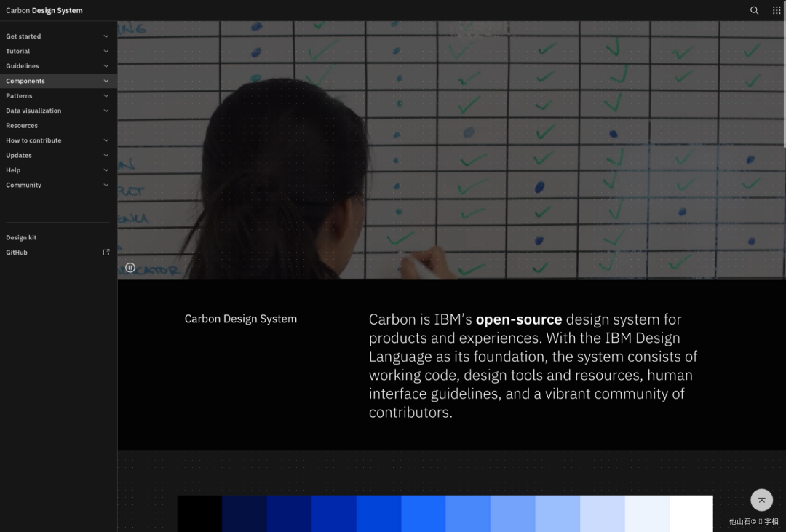This screenshot has width=786, height=532.
Task: Expand the Updates chevron
Action: click(x=106, y=156)
